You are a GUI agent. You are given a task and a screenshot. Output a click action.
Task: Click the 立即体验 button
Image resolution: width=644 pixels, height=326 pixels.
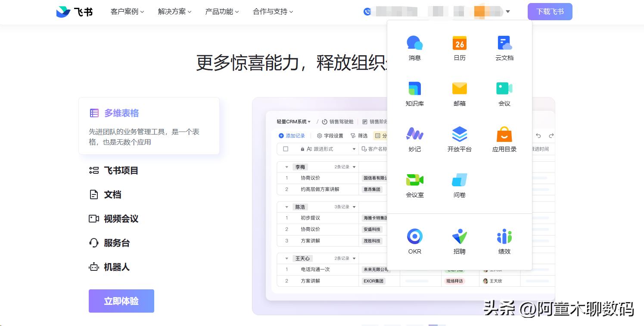(121, 301)
